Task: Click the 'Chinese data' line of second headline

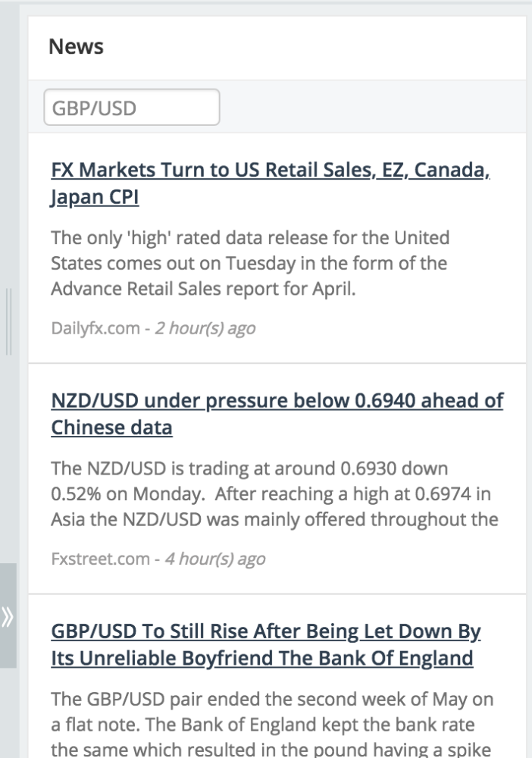Action: pyautogui.click(x=111, y=428)
